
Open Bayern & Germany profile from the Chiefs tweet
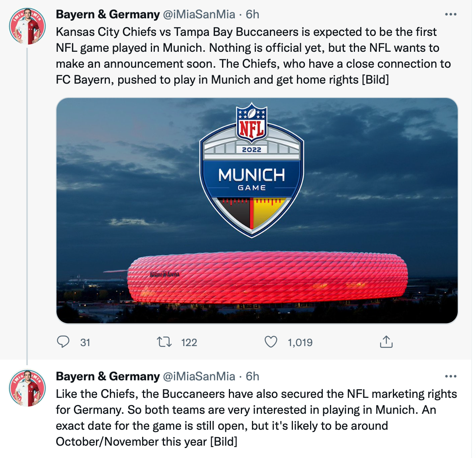point(107,14)
